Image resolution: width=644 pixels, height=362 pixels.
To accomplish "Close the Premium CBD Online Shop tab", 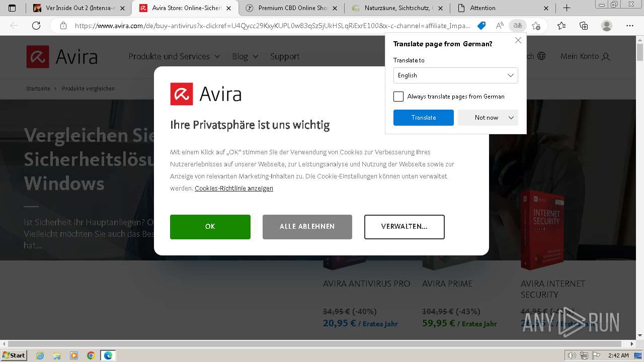I will (x=335, y=8).
